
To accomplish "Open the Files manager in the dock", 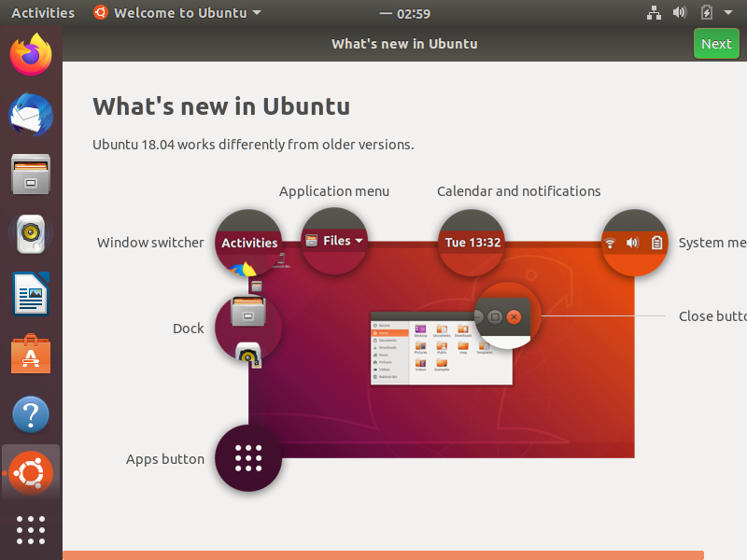I will (31, 175).
